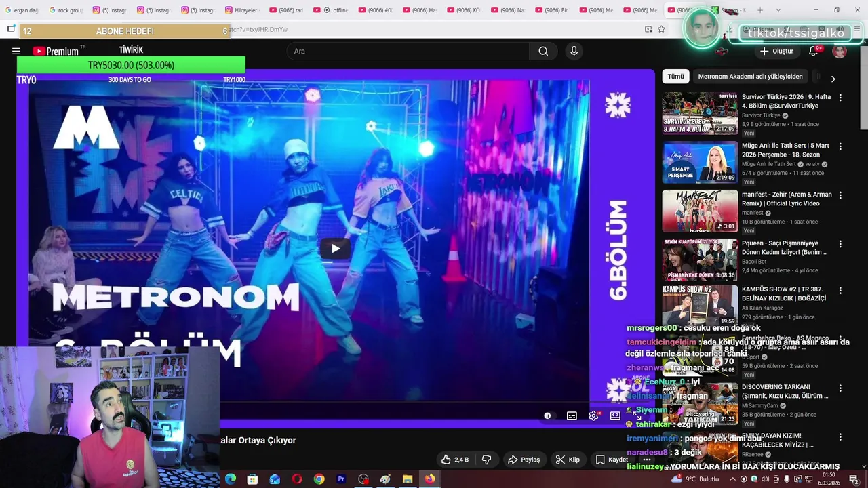Open Adobe Premiere Pro from the taskbar
Viewport: 868px width, 488px height.
click(x=341, y=479)
